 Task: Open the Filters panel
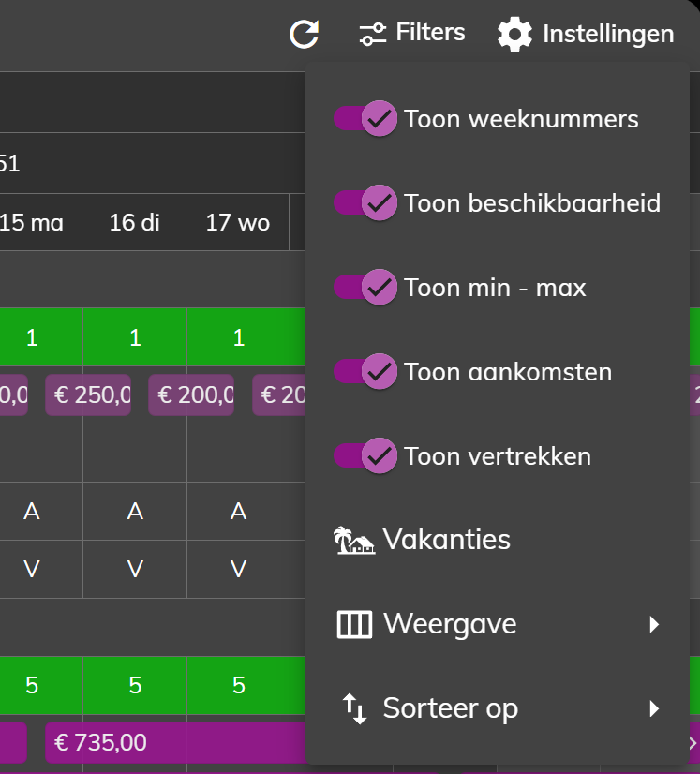[x=412, y=33]
